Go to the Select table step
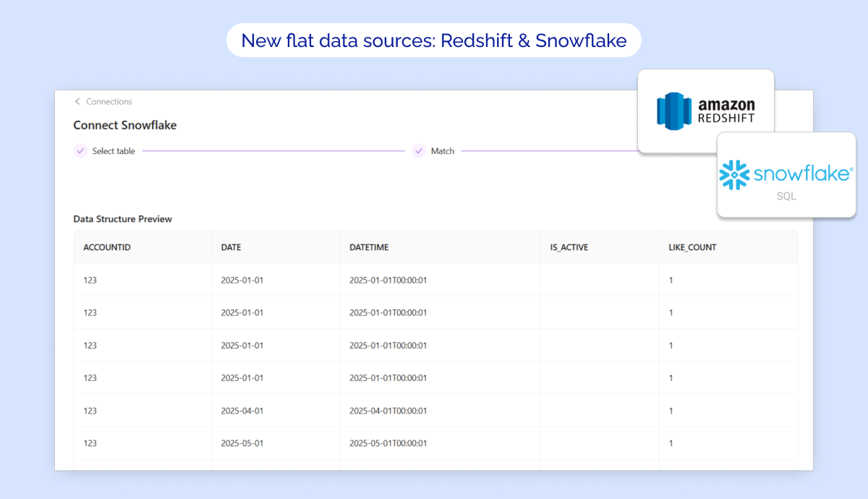 point(113,151)
